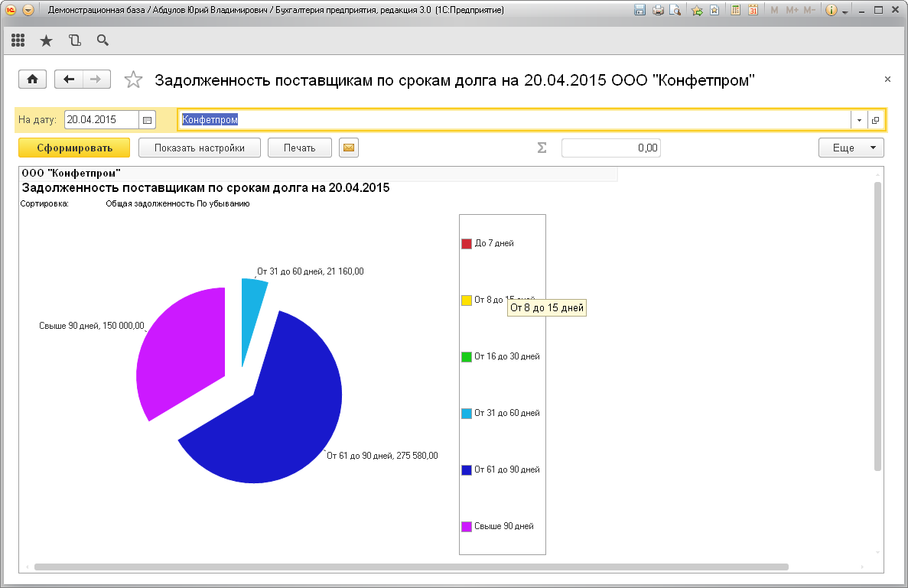The height and width of the screenshot is (588, 908).
Task: Open Favorites star in the tools panel
Action: 46,41
